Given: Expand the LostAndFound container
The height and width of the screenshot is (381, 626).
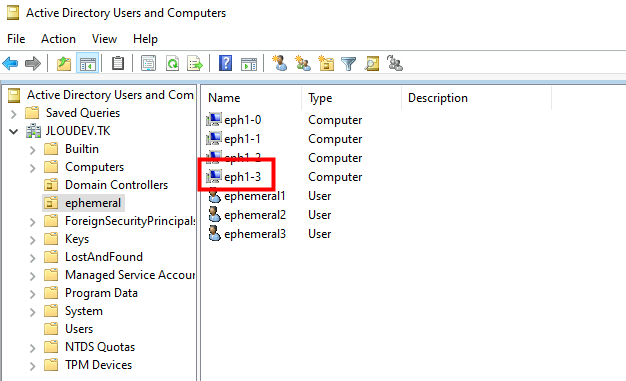Looking at the screenshot, I should (x=33, y=258).
